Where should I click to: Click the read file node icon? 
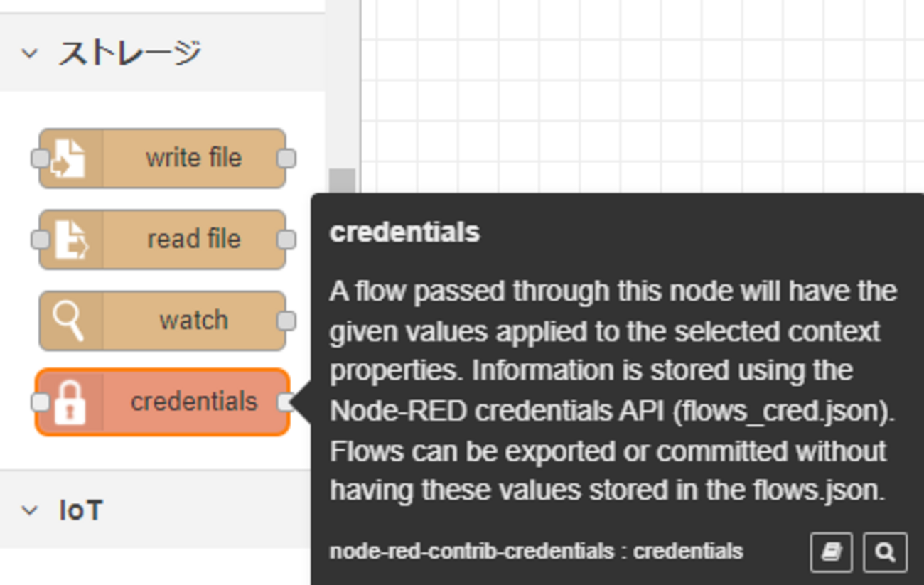(69, 240)
